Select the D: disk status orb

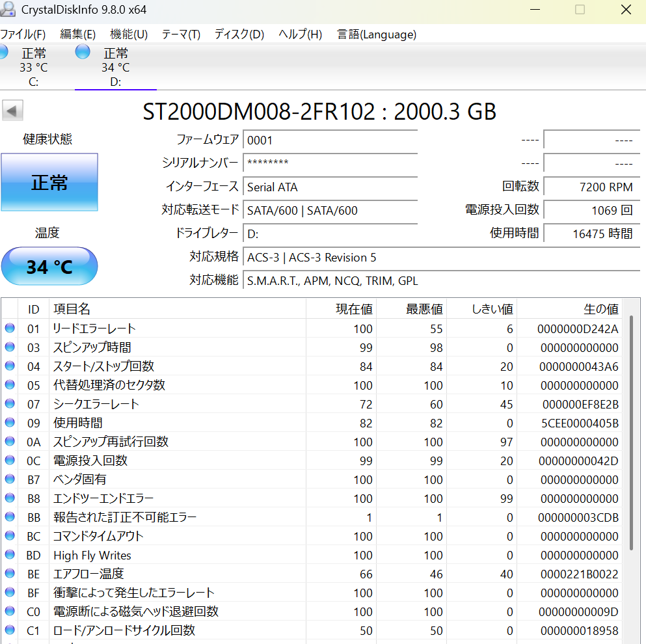83,52
